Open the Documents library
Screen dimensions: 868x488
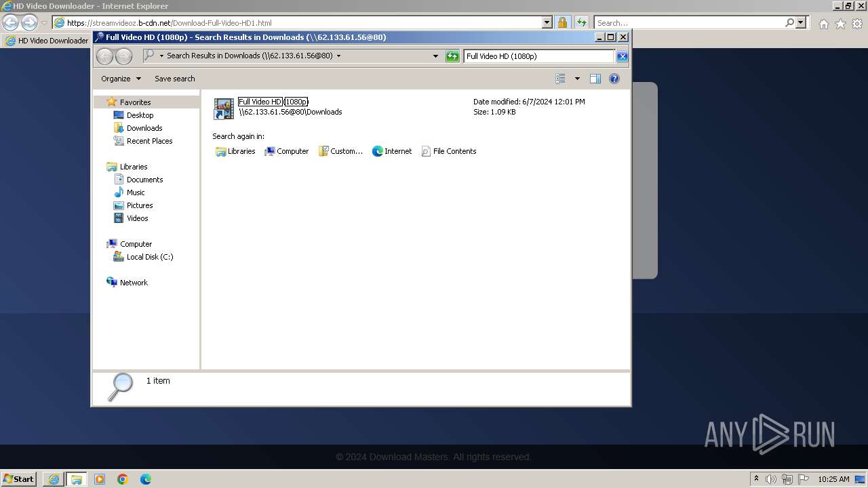[x=144, y=180]
